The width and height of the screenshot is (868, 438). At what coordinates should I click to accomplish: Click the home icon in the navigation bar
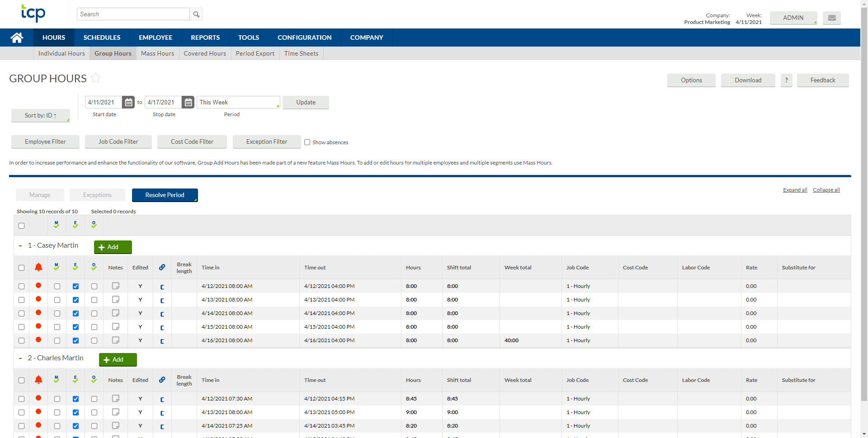click(x=17, y=38)
